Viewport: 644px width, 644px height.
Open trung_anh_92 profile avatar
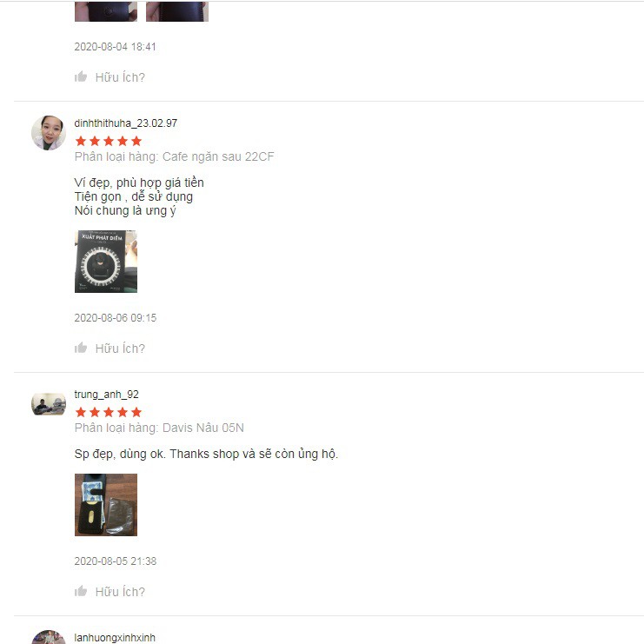click(x=49, y=404)
